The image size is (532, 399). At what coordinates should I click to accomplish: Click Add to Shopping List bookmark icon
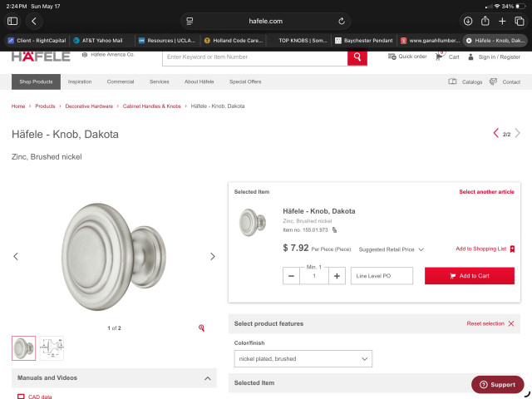[512, 249]
